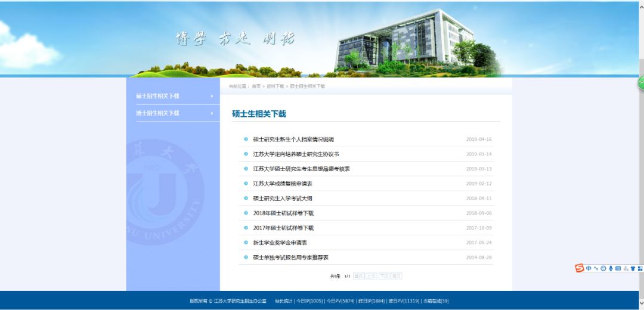Click date 2019-03-13
This screenshot has height=310, width=644.
[479, 169]
